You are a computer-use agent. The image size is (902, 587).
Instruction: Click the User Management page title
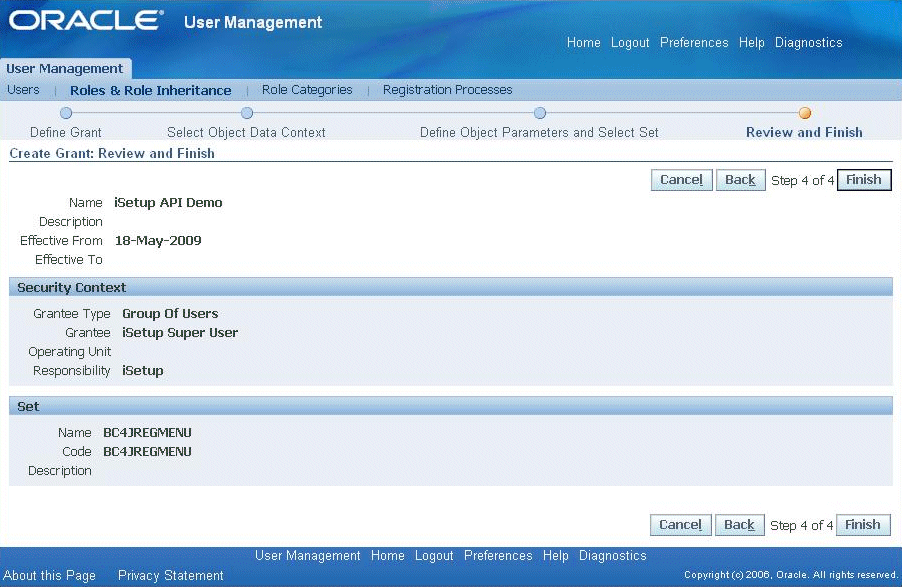253,22
